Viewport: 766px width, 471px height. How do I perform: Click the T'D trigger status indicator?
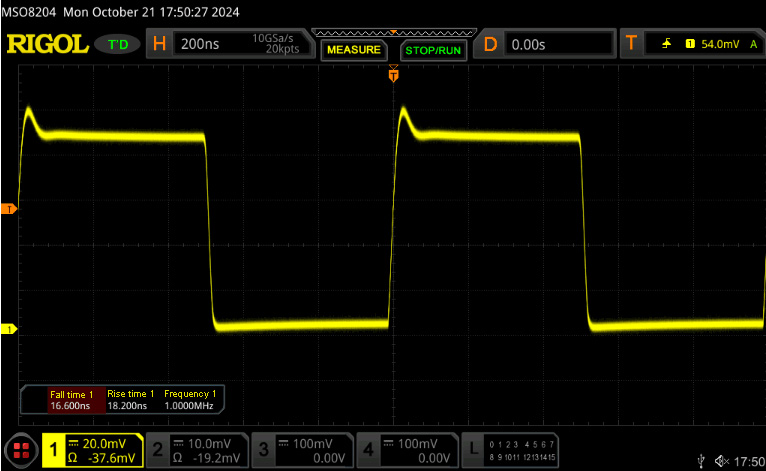(x=118, y=45)
